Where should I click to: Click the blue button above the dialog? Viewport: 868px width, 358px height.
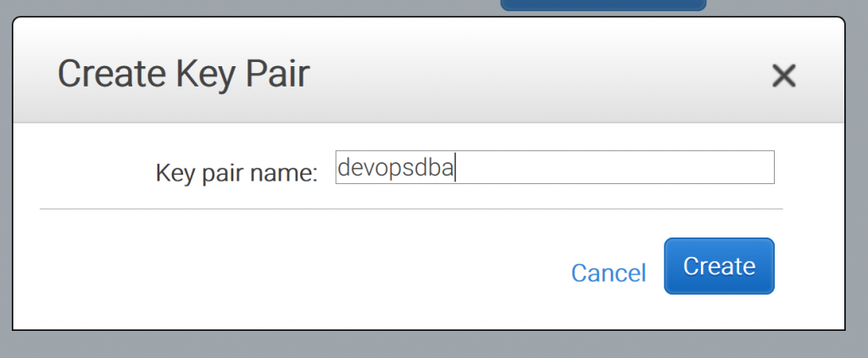click(604, 5)
